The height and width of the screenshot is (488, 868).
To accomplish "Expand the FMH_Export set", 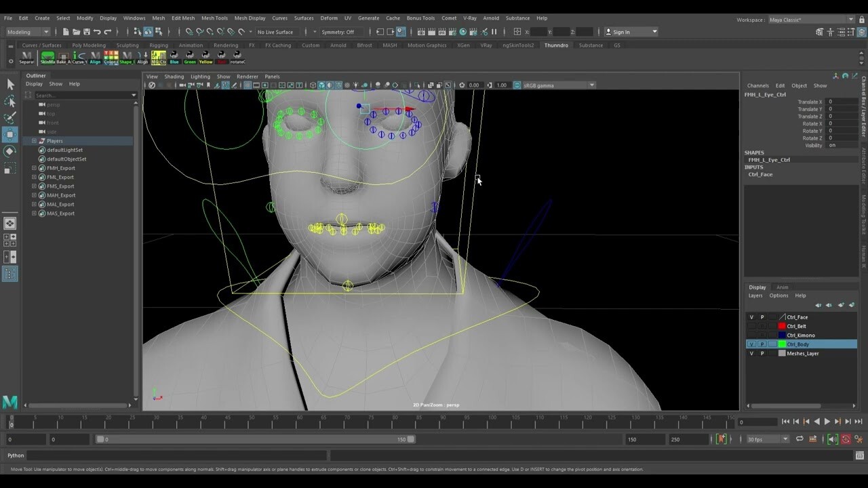I will click(x=34, y=168).
